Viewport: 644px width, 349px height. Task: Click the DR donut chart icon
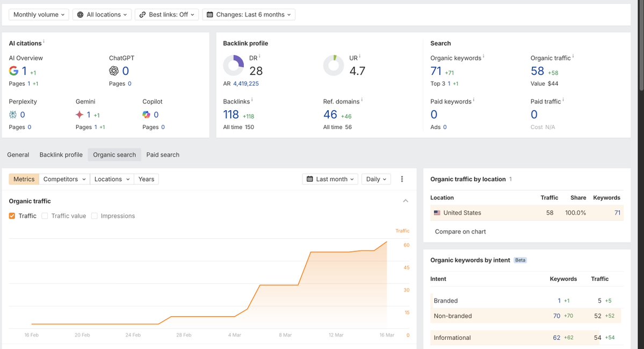[233, 66]
